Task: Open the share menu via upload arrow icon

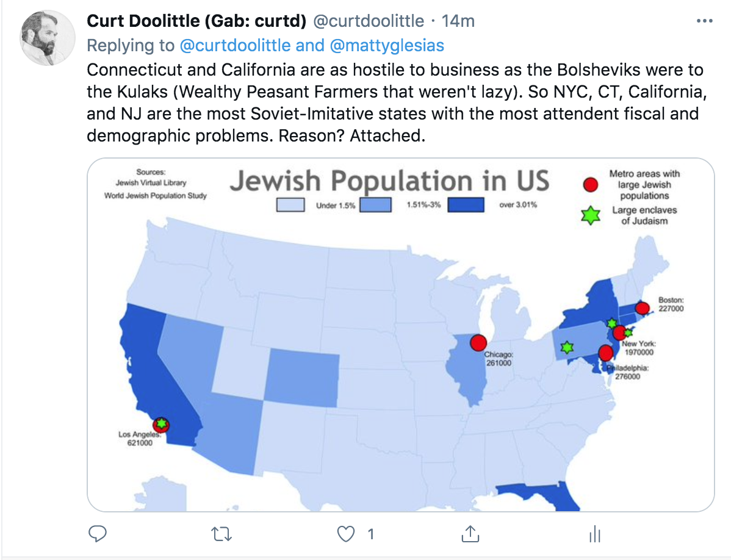Action: [x=470, y=533]
